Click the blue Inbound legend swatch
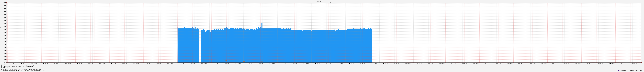 pyautogui.click(x=2, y=65)
